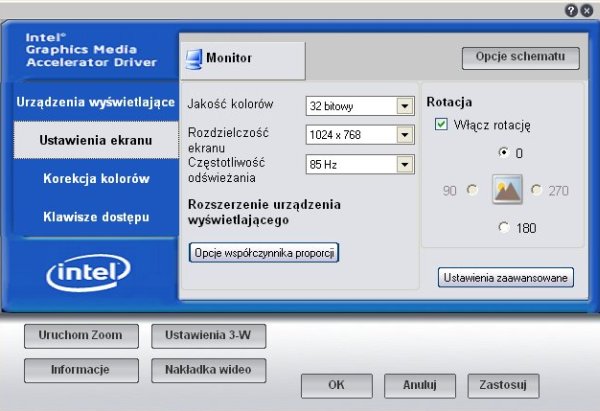Open Klawisze dostępu section
600x411 pixels.
pyautogui.click(x=96, y=217)
